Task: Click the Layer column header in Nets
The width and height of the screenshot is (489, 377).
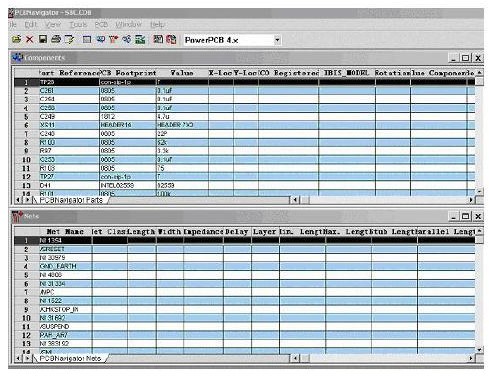Action: coord(265,231)
